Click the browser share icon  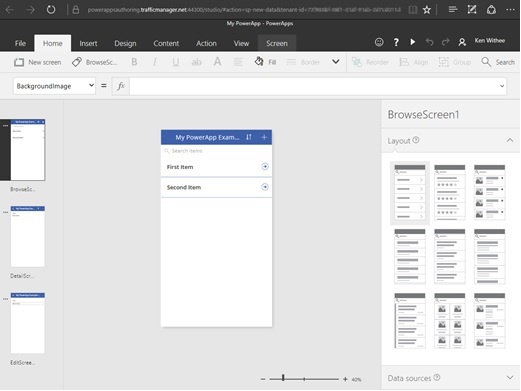coord(491,10)
